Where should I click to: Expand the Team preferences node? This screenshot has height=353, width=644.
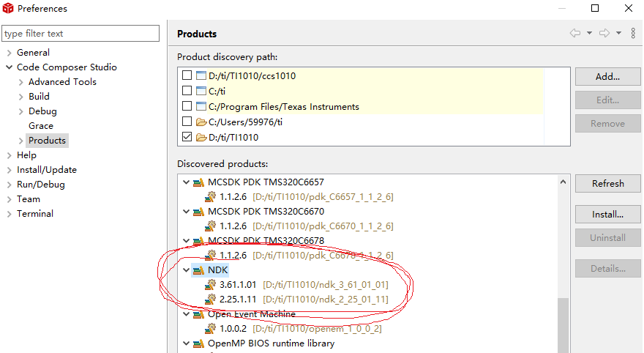click(9, 199)
